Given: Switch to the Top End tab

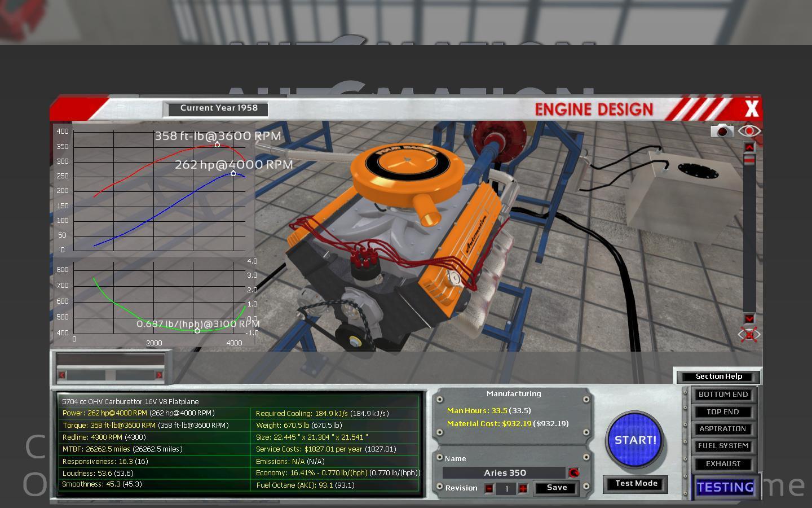Looking at the screenshot, I should pyautogui.click(x=723, y=412).
